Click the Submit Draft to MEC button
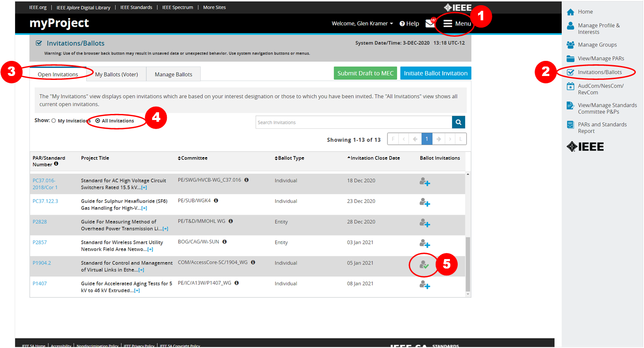644x348 pixels. [366, 73]
